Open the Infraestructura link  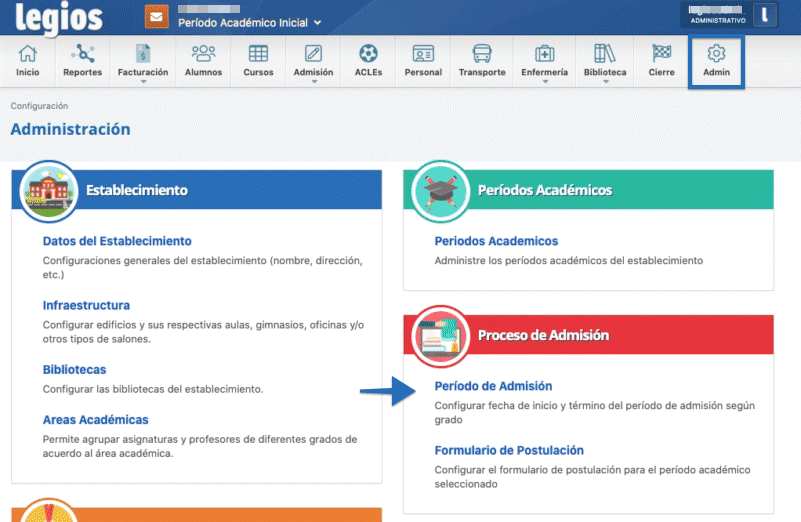click(x=86, y=305)
